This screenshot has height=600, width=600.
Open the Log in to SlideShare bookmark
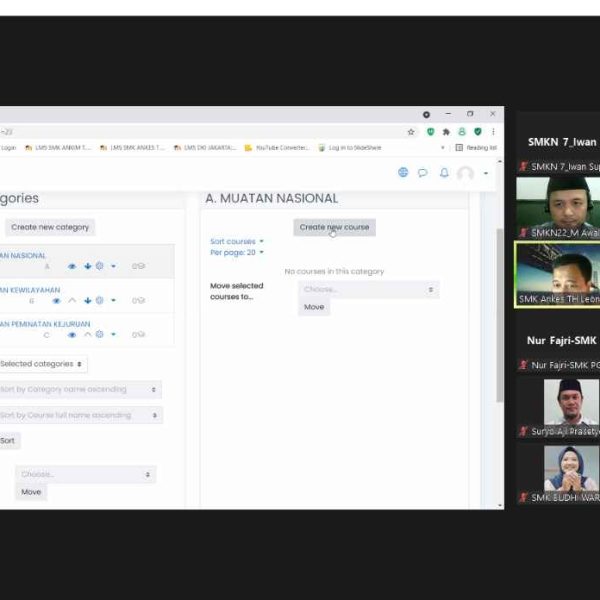[x=350, y=148]
